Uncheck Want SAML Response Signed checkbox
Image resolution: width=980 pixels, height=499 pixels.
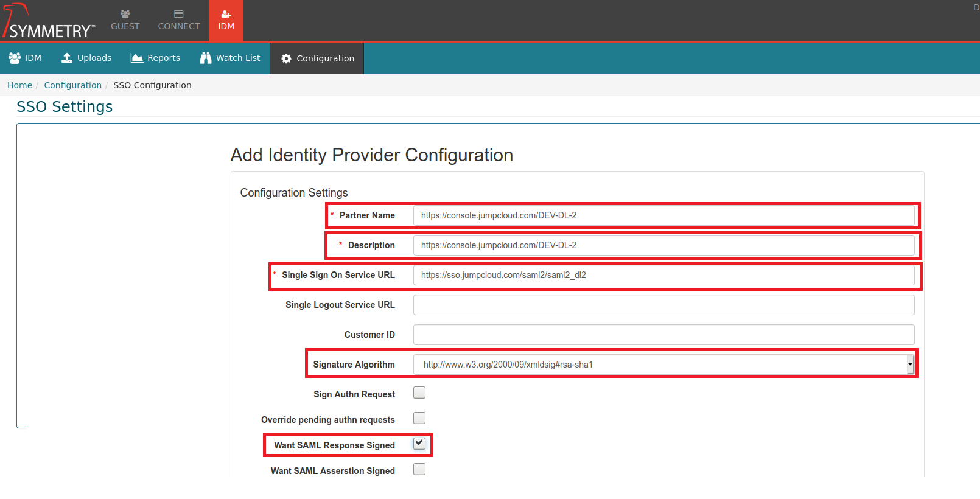[419, 444]
